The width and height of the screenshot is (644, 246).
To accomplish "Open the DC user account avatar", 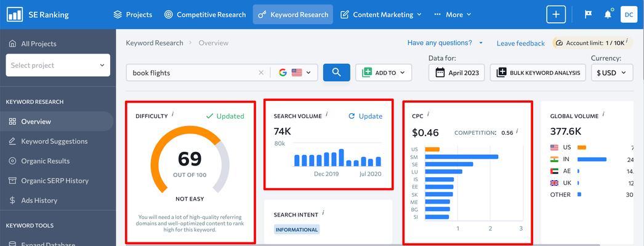I will [x=629, y=14].
